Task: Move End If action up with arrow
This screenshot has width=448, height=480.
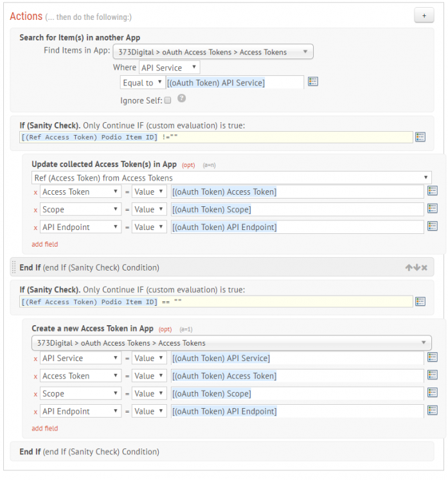Action: coord(409,267)
